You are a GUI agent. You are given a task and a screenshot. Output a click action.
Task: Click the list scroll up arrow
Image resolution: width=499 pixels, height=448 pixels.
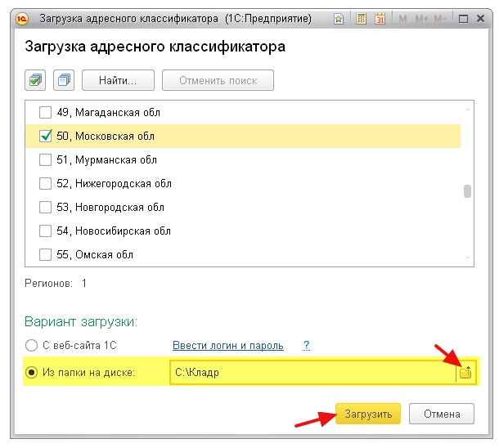pos(467,110)
